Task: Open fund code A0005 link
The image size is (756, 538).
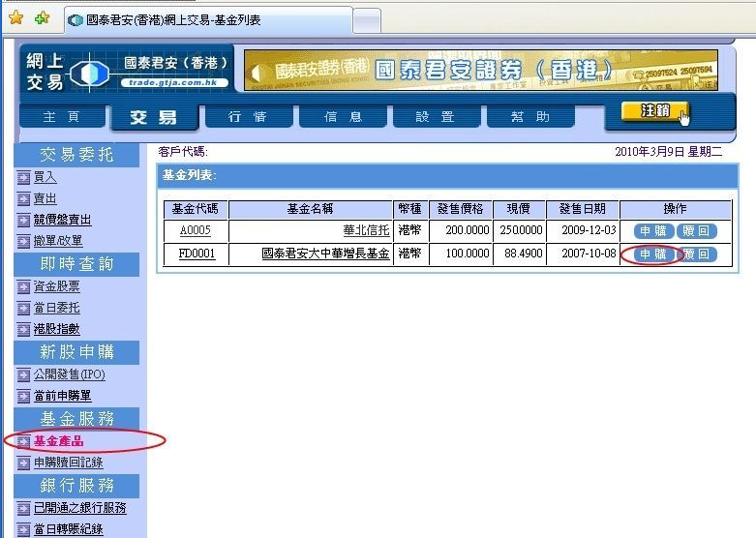Action: [196, 230]
